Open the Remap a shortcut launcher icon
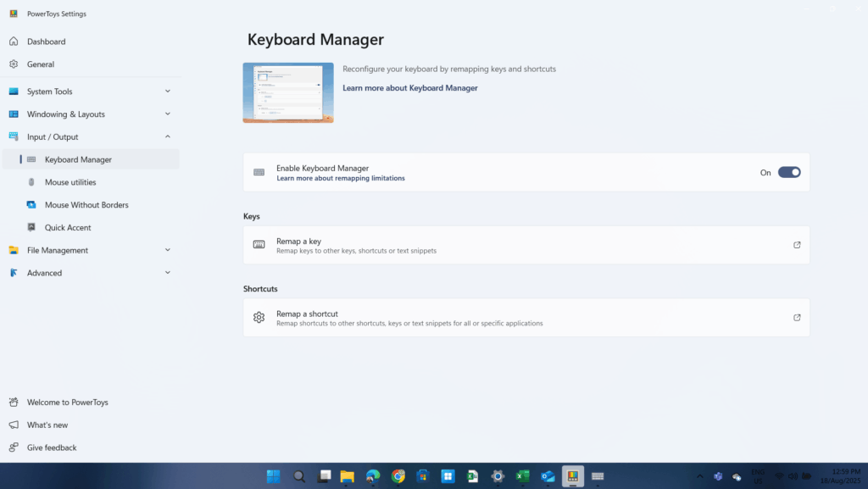Screen dimensions: 868x489 796,317
